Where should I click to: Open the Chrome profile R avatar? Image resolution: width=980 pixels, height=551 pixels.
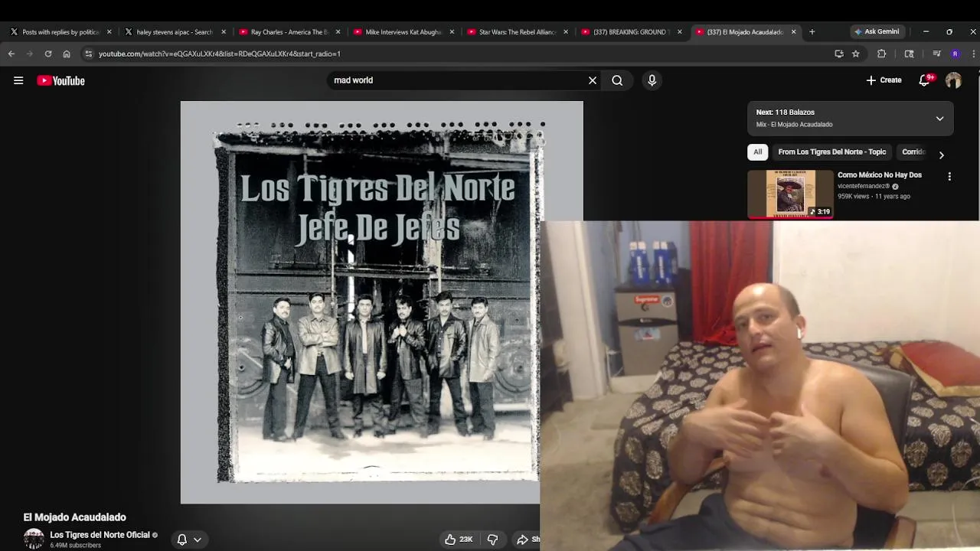[x=955, y=54]
